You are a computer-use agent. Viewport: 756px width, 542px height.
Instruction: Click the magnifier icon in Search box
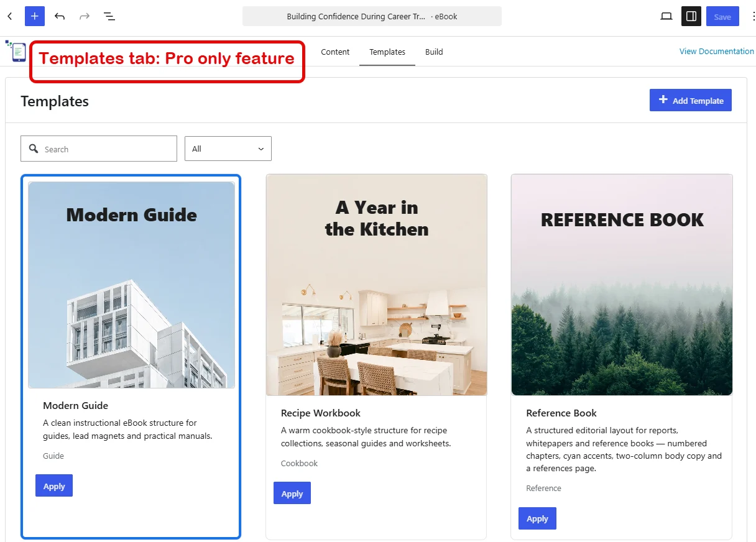click(34, 149)
